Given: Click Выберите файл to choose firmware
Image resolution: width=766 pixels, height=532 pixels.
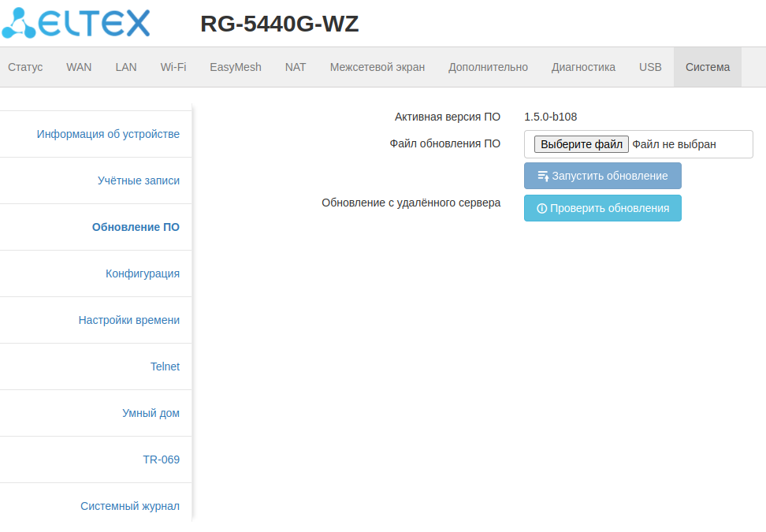Looking at the screenshot, I should tap(582, 144).
